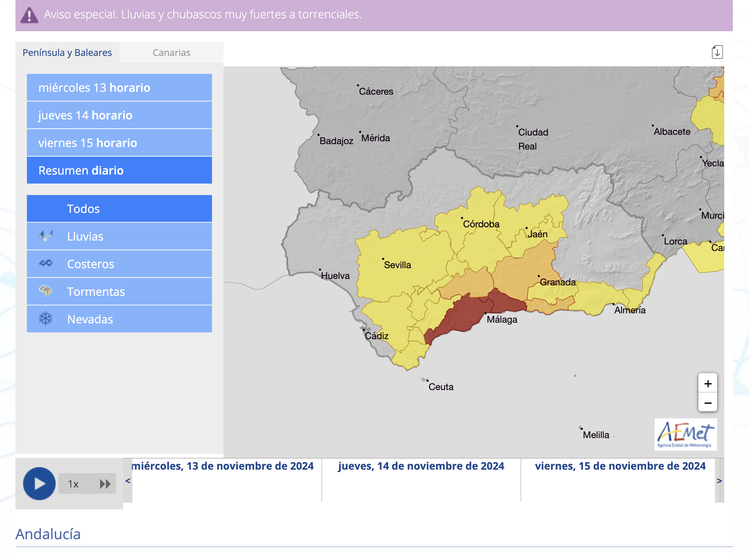Image resolution: width=749 pixels, height=560 pixels.
Task: Filter warnings by Costeros
Action: coord(119,264)
